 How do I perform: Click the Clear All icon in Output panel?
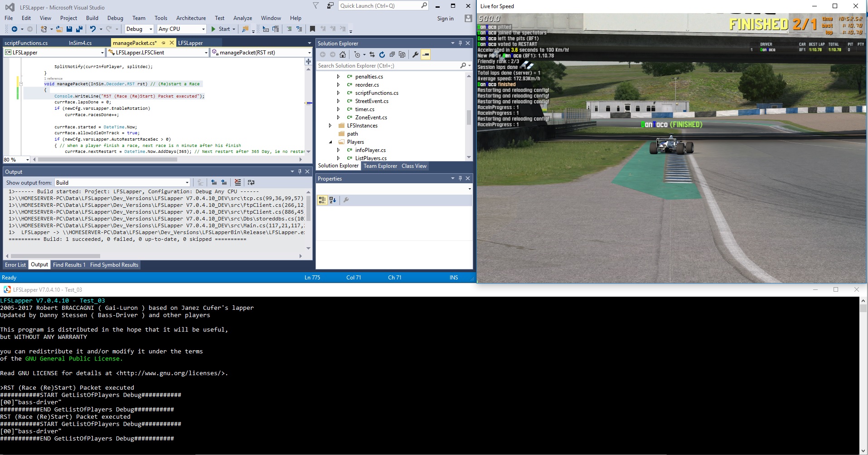click(238, 182)
